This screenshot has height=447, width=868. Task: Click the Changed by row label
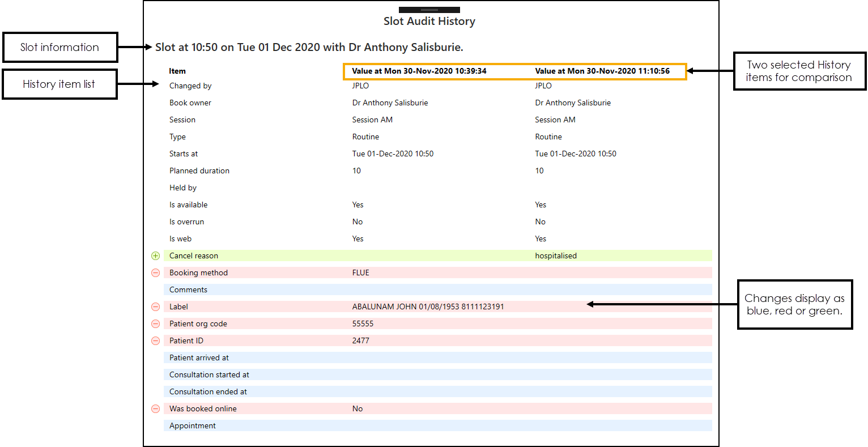(x=190, y=86)
